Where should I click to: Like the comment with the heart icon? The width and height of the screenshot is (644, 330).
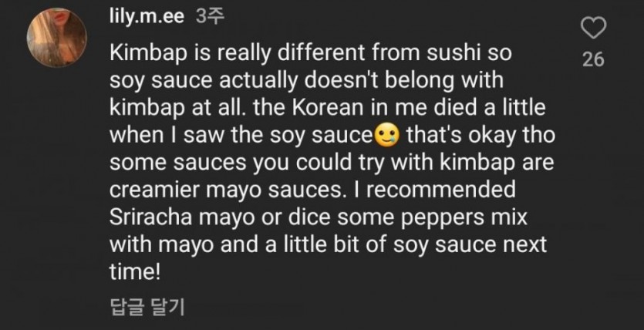pyautogui.click(x=592, y=31)
